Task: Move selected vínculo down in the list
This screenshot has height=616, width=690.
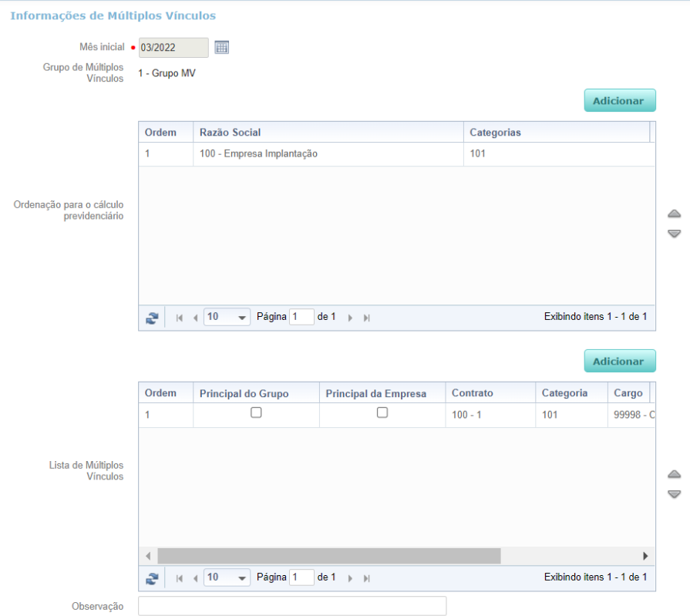Action: tap(674, 493)
